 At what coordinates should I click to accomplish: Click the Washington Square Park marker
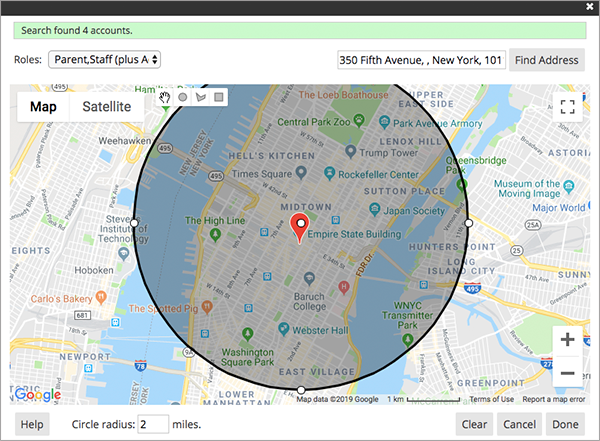tap(248, 334)
